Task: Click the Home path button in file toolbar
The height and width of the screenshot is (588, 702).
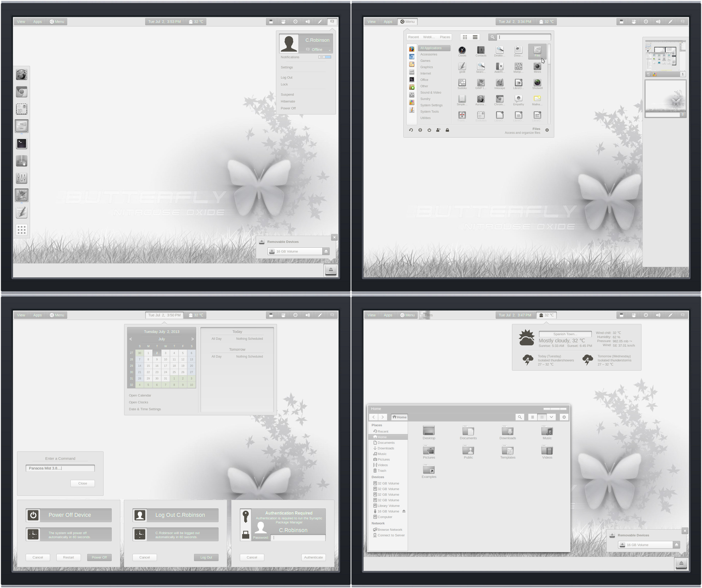Action: click(400, 417)
